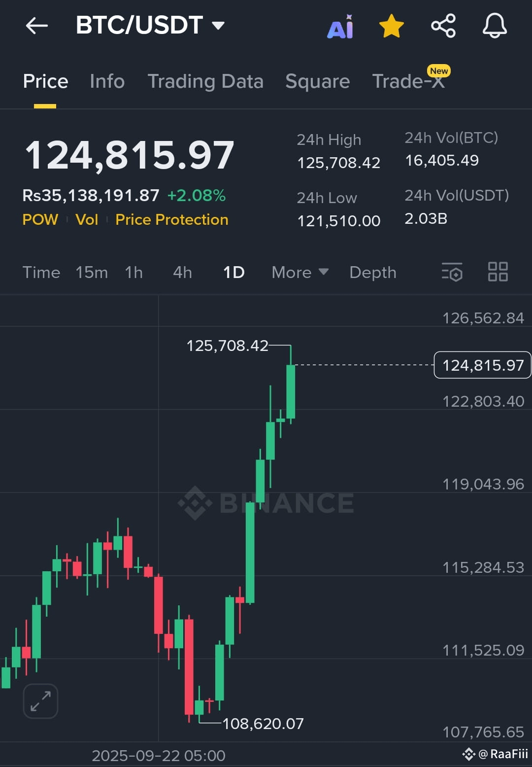Open the AI assistant icon
The height and width of the screenshot is (767, 532).
[340, 27]
